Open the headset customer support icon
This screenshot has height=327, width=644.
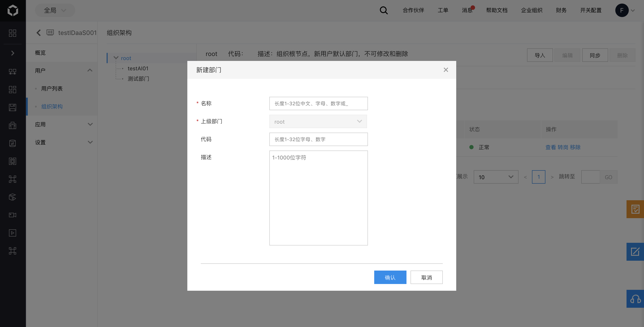pos(635,299)
